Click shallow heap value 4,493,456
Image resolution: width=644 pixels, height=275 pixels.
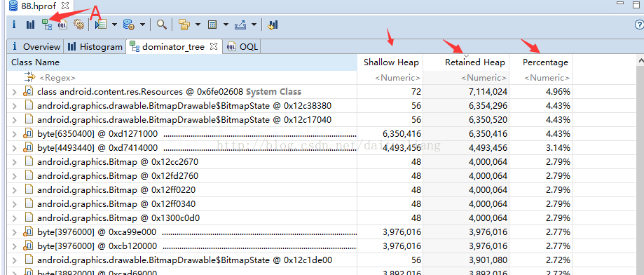pyautogui.click(x=402, y=147)
